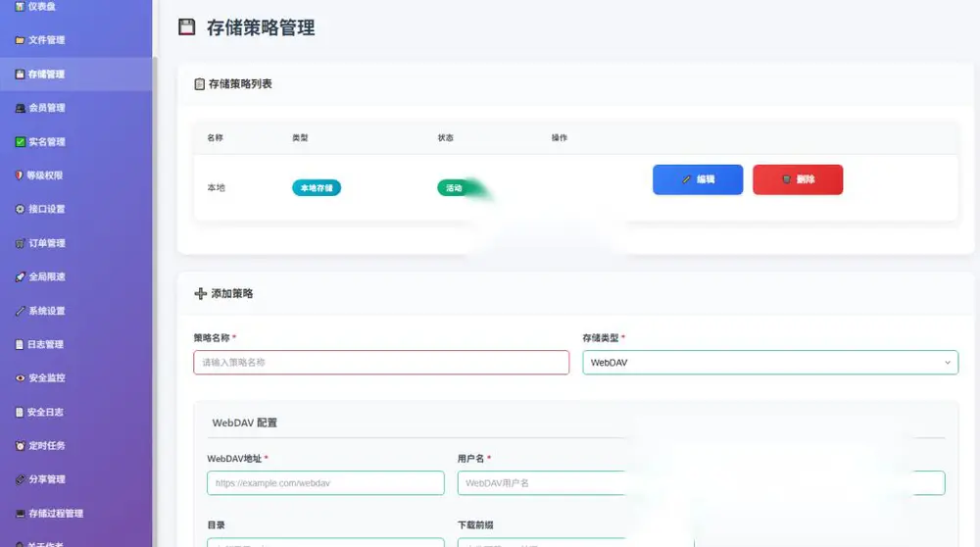Click the clipboard icon beside 存储策略列表

click(x=199, y=83)
